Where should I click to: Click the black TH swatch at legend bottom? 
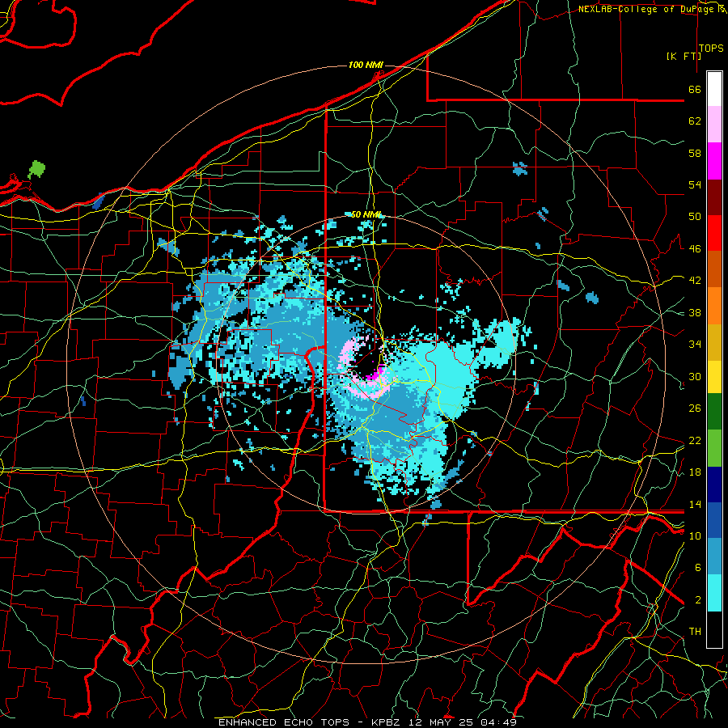pos(714,629)
